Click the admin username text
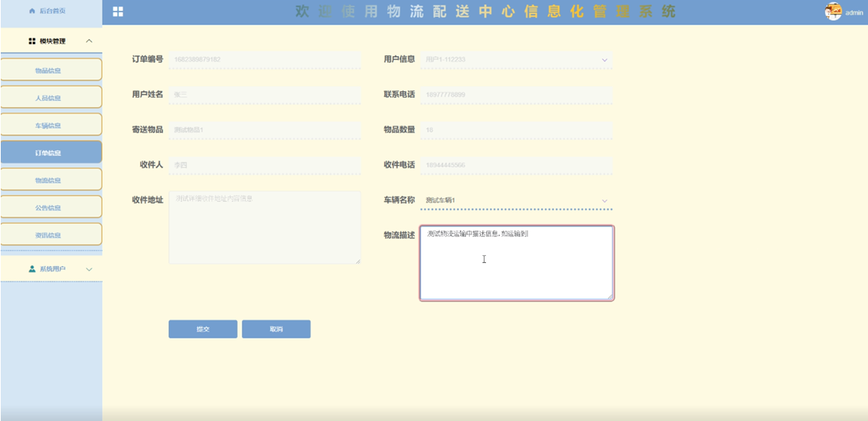The image size is (868, 421). coord(854,13)
